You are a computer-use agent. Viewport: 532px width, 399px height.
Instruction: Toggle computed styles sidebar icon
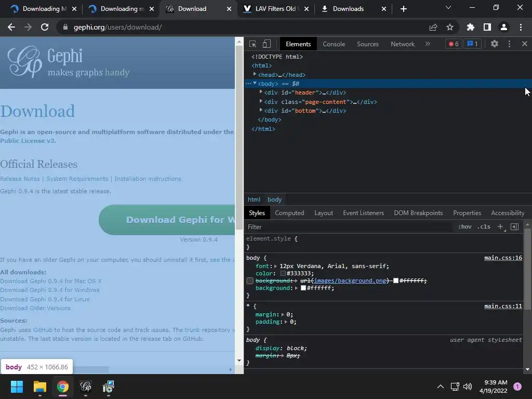[514, 227]
